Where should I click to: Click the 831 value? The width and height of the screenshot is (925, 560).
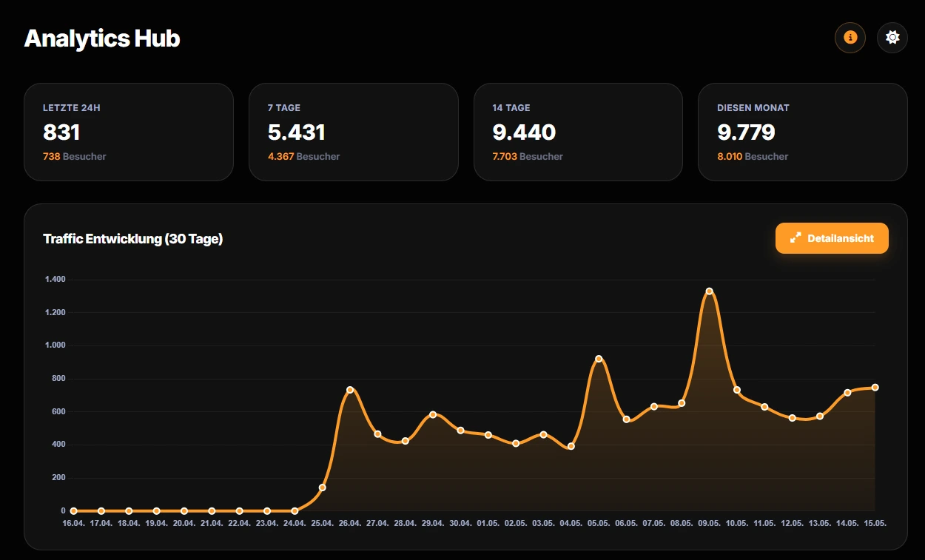pos(61,132)
